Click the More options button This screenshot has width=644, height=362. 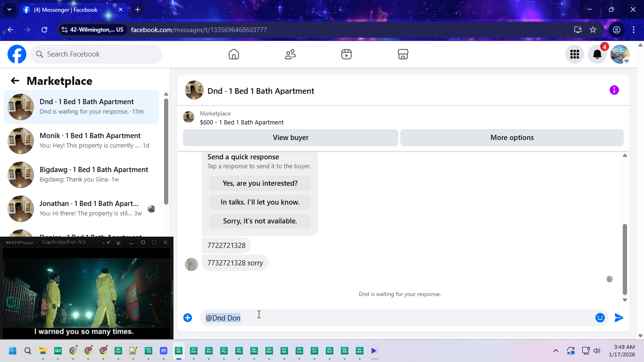512,138
